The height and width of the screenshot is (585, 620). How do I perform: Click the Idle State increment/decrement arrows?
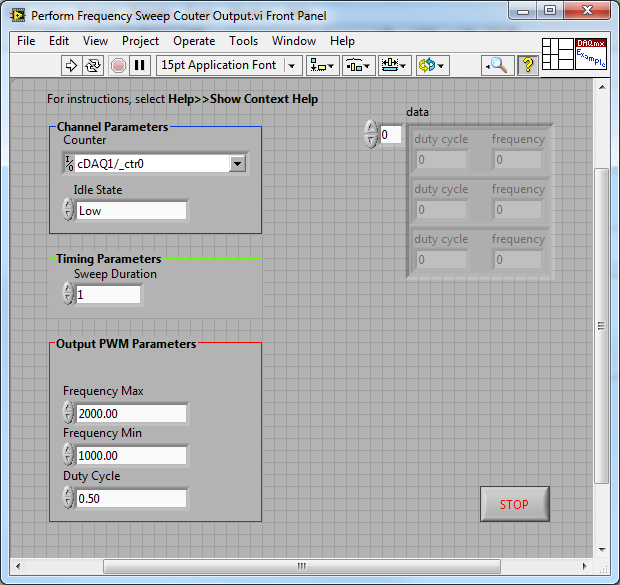coord(68,210)
